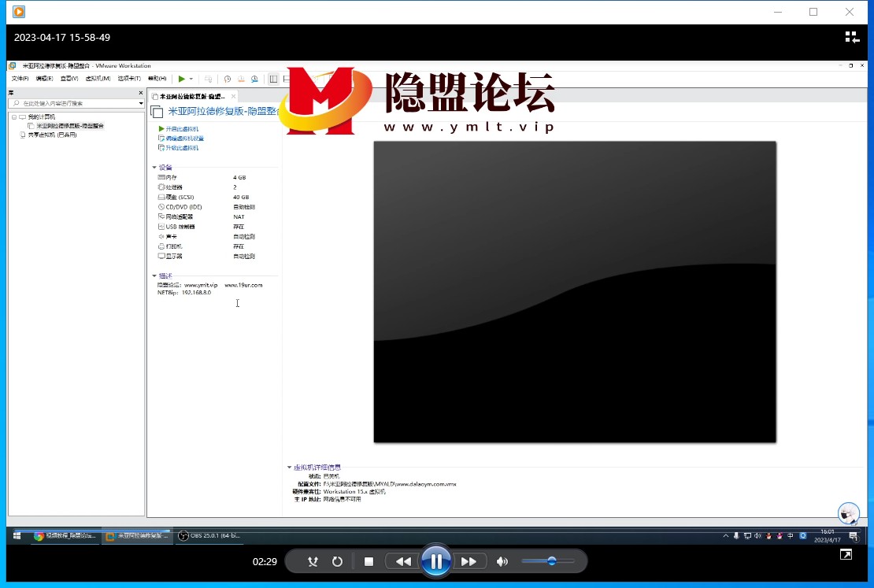874x588 pixels.
Task: Click the .vmx configuration file path
Action: (390, 484)
